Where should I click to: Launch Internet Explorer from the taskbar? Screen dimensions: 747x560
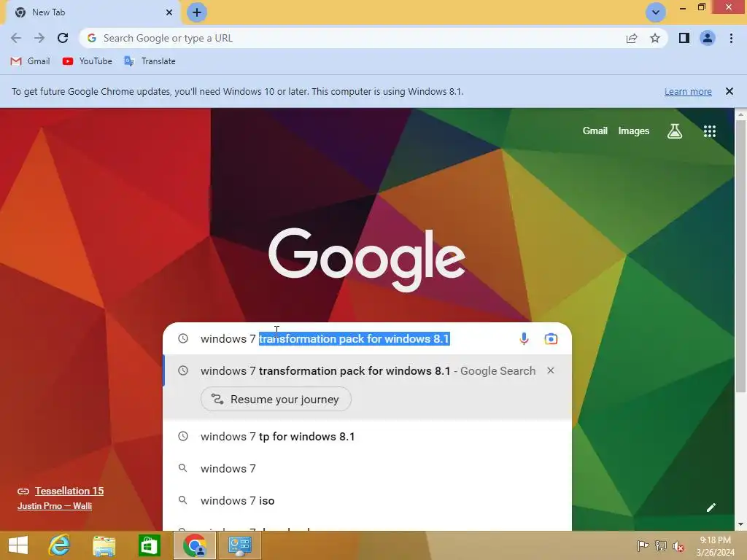coord(60,545)
